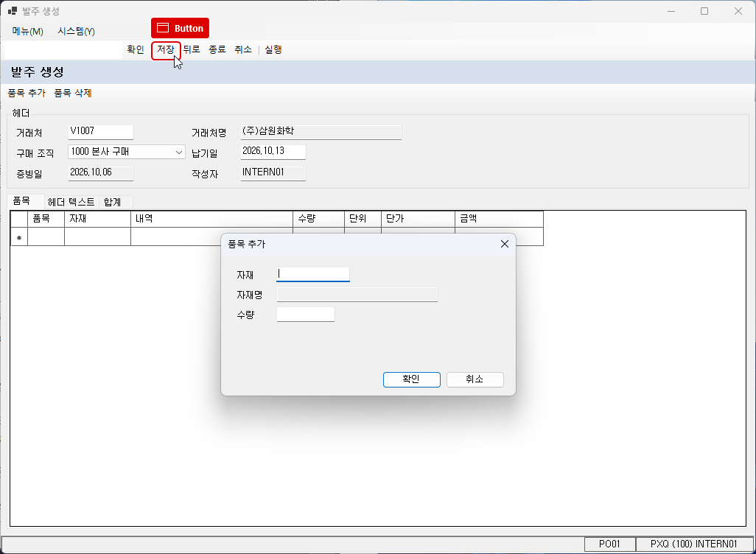Image resolution: width=756 pixels, height=554 pixels.
Task: Select the 작성자 field INTERN01
Action: (x=273, y=172)
